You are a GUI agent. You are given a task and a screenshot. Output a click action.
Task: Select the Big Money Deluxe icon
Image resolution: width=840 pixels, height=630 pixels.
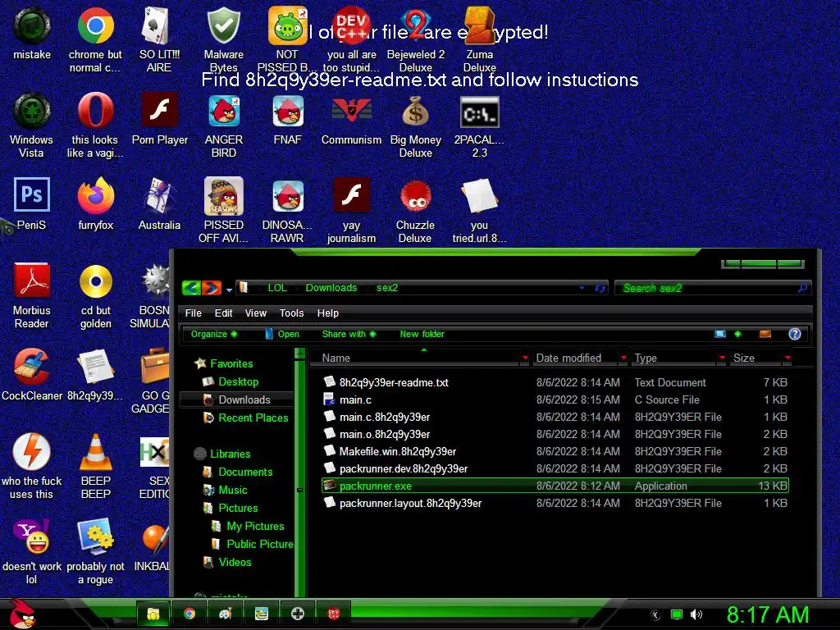point(416,125)
